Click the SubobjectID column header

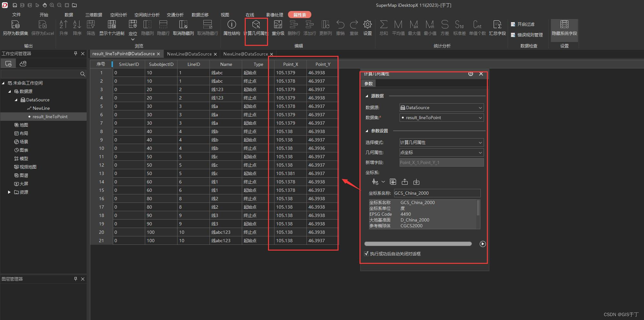click(x=161, y=64)
